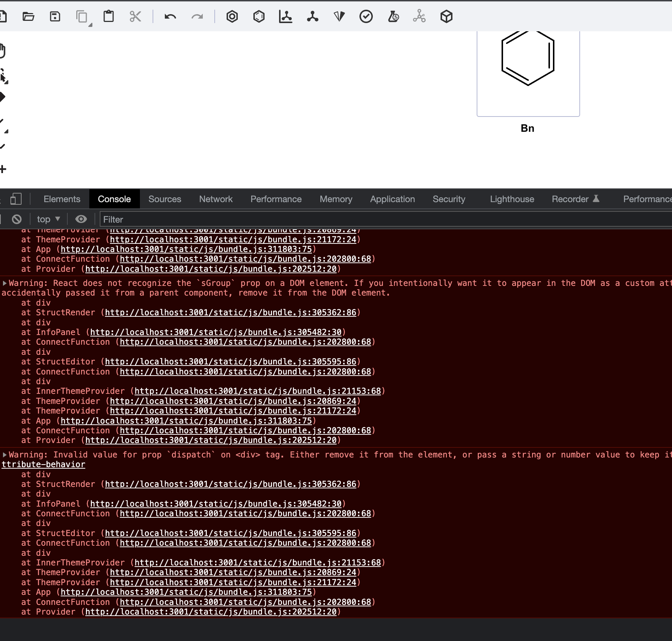Select the Cut scissors tool
Screen dimensions: 672x641
click(135, 16)
